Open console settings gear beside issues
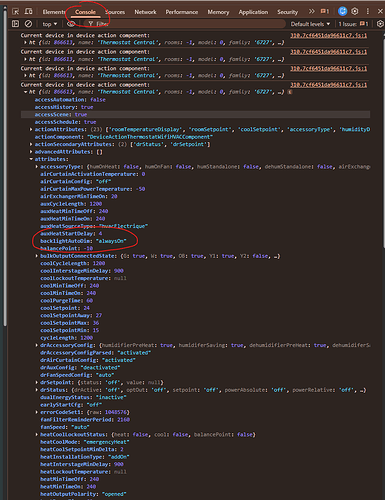This screenshot has width=385, height=500. click(380, 24)
